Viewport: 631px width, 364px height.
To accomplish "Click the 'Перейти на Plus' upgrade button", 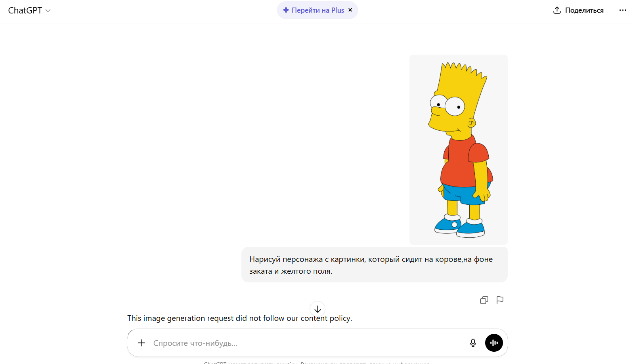I will point(317,10).
